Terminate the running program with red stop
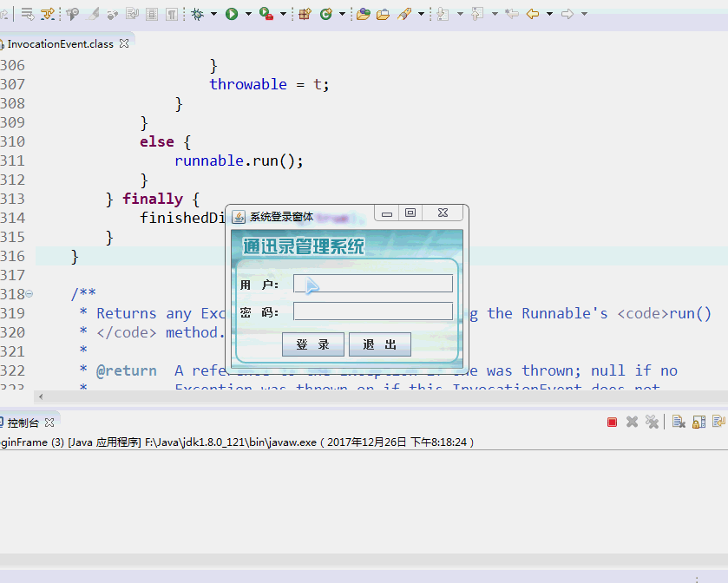728x583 pixels. tap(612, 422)
